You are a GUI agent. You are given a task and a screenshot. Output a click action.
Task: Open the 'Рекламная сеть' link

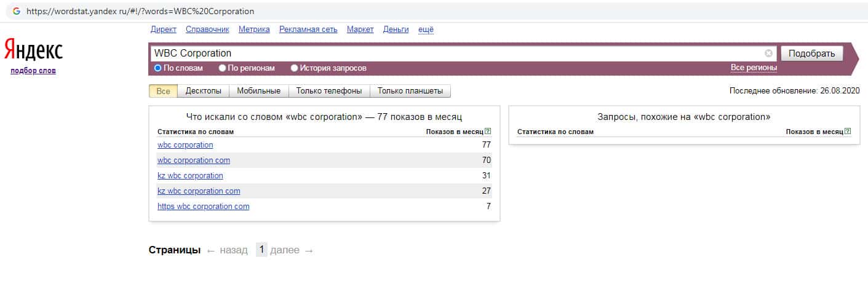tap(308, 29)
